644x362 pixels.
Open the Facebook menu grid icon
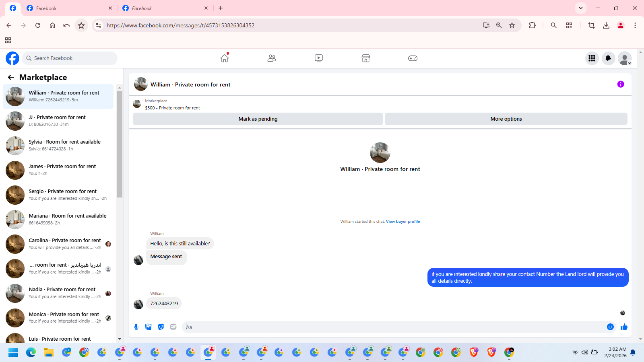592,58
